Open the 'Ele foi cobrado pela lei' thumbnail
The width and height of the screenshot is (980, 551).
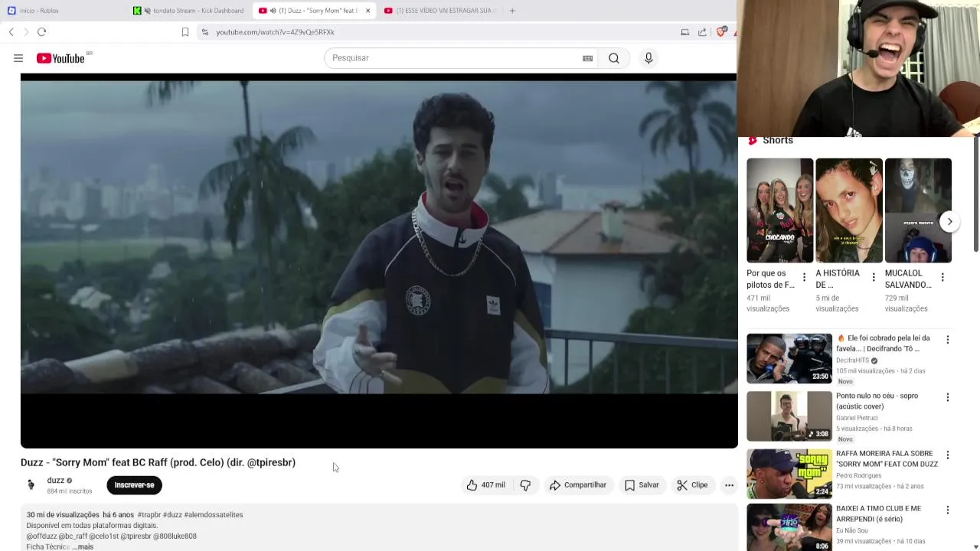coord(789,358)
